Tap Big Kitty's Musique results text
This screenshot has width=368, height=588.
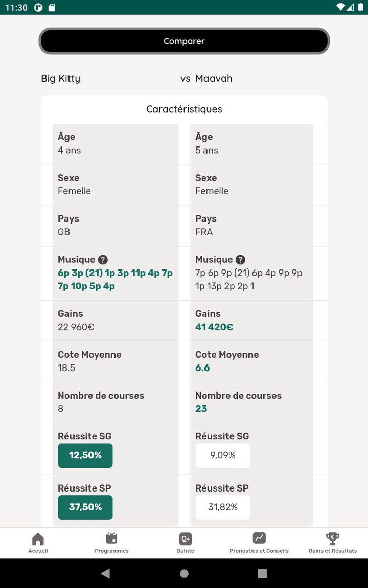(x=115, y=280)
